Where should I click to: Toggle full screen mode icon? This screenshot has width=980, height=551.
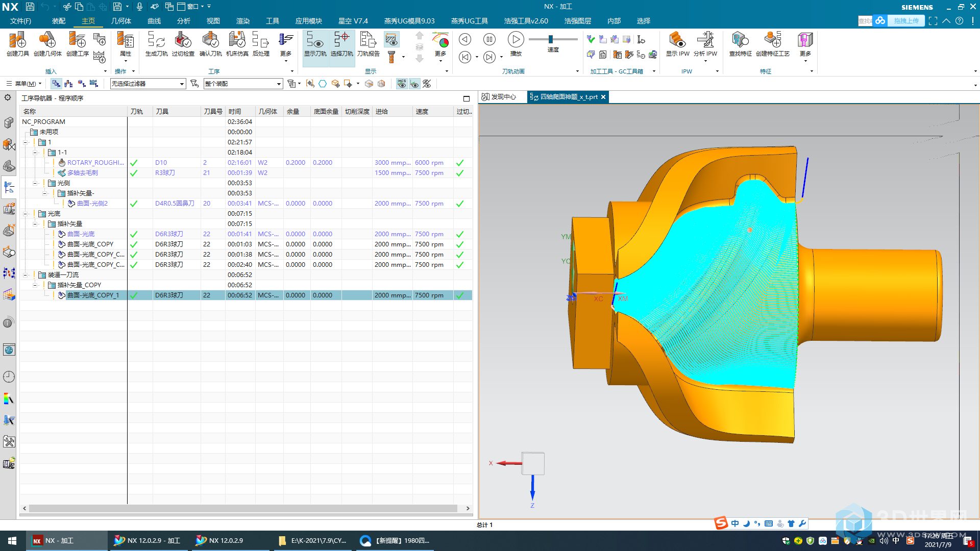pos(933,21)
